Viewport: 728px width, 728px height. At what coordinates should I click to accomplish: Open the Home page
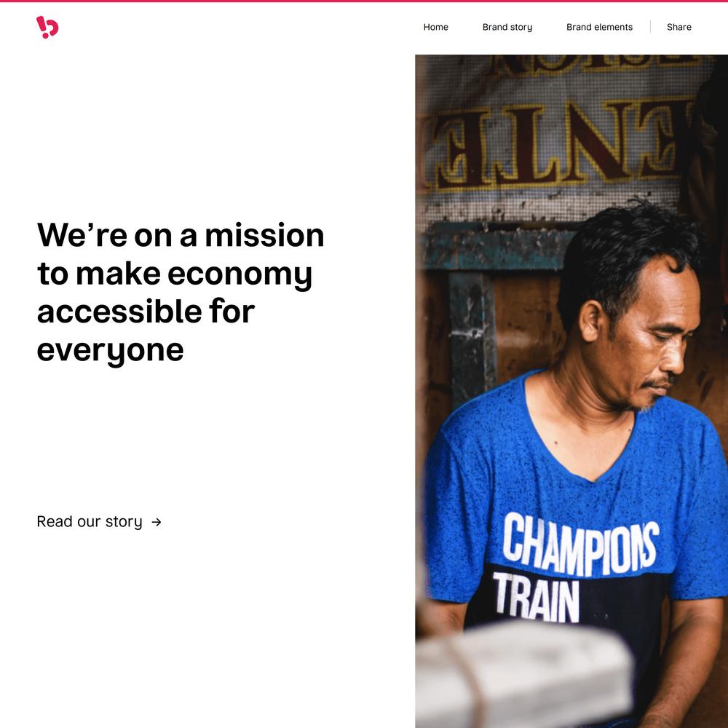point(435,27)
